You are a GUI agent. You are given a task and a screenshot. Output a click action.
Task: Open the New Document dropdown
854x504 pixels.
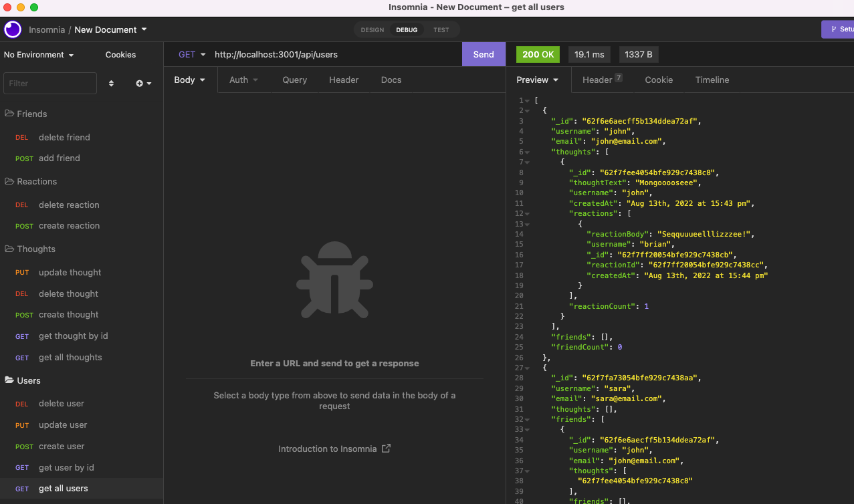[110, 29]
